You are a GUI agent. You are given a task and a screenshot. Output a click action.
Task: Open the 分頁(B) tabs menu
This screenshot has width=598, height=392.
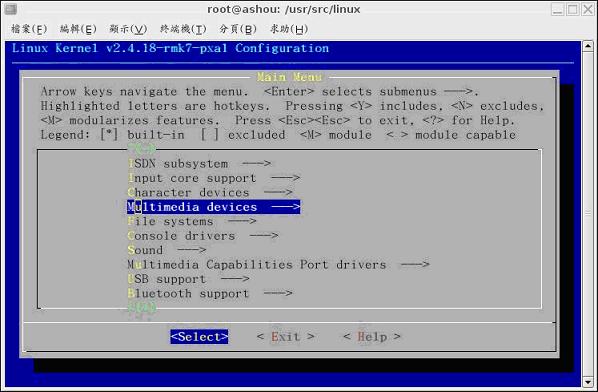(238, 29)
